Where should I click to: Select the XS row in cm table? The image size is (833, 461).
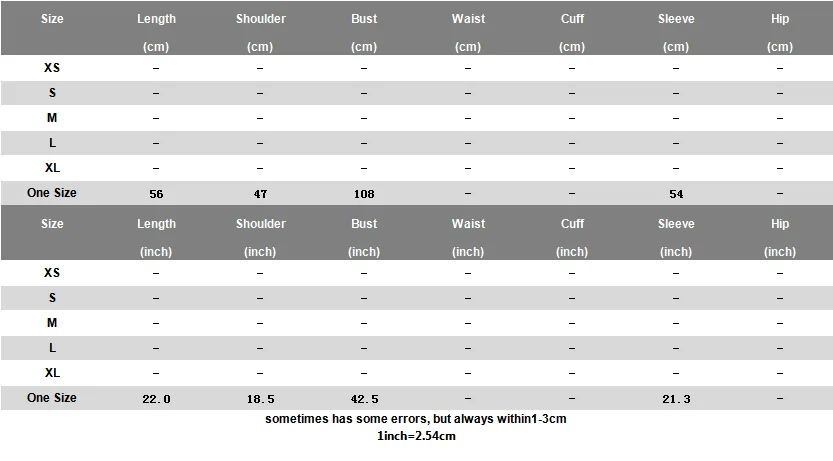click(x=416, y=68)
